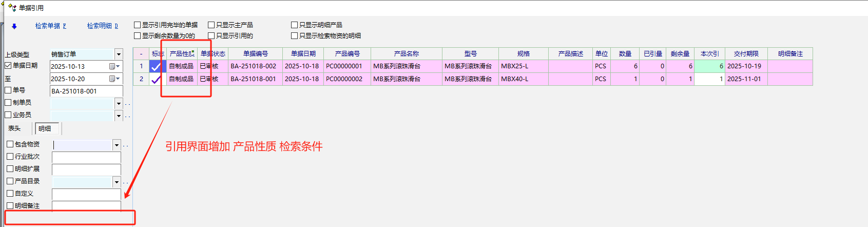This screenshot has height=227, width=868.
Task: Toggle the checkmark in row 1 标志 column
Action: coord(156,66)
